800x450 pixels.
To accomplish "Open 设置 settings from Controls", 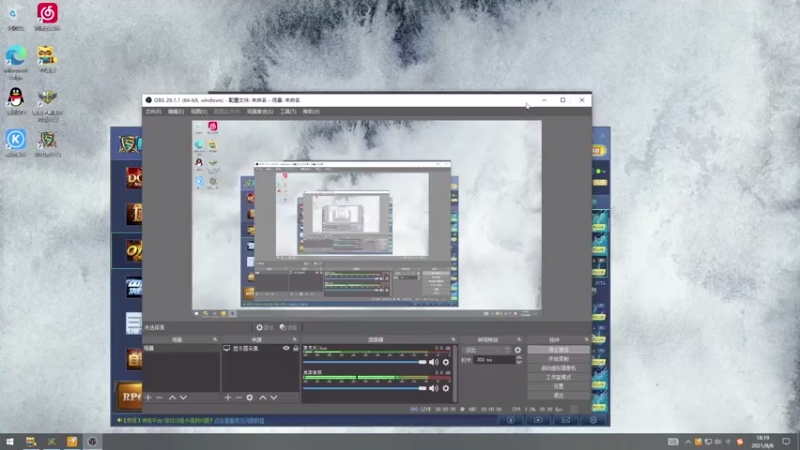I will 558,387.
